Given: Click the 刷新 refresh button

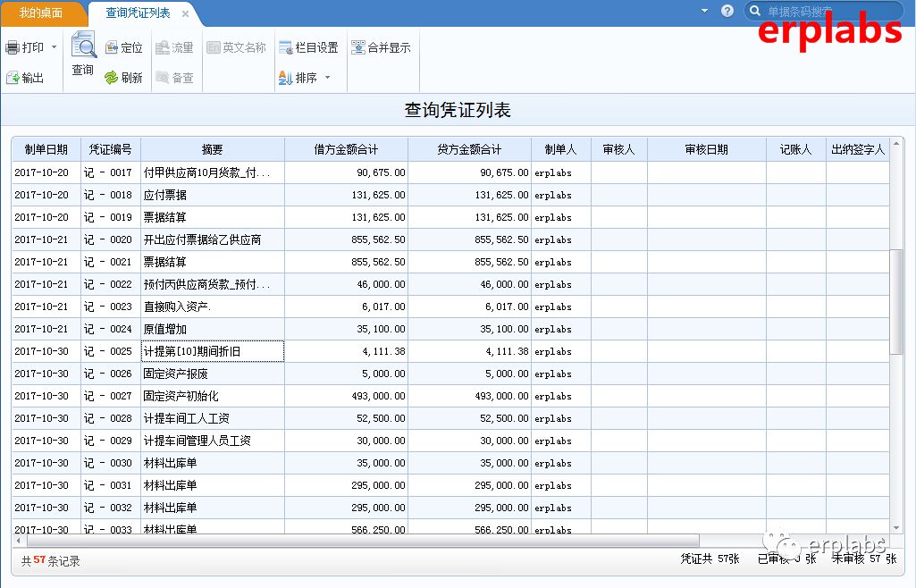Looking at the screenshot, I should 123,77.
